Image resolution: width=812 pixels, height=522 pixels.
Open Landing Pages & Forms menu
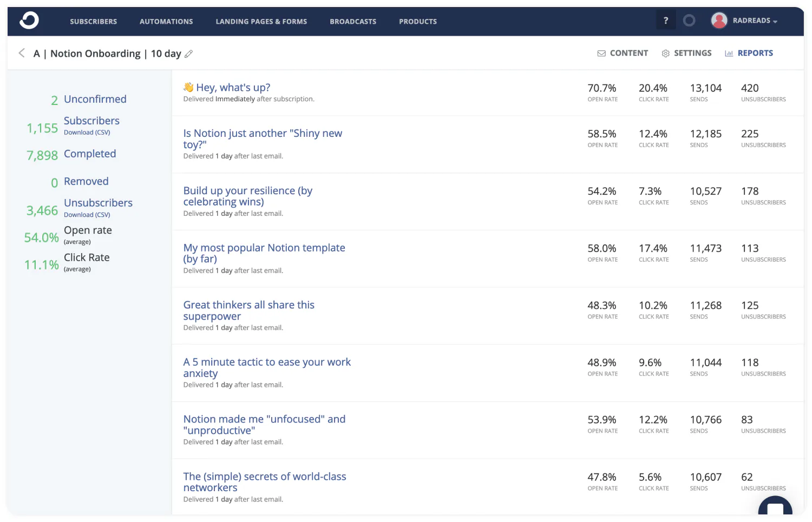[261, 22]
